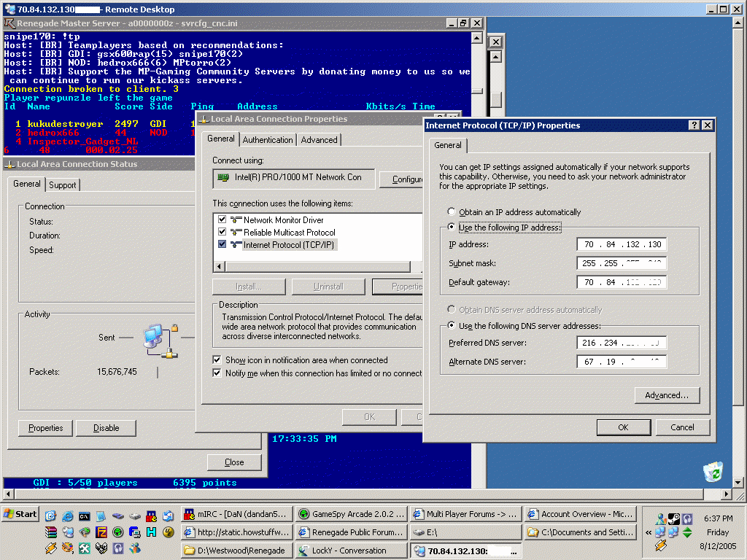Toggle 'Show icon in notification area when connected'
This screenshot has width=747, height=560.
[x=217, y=360]
